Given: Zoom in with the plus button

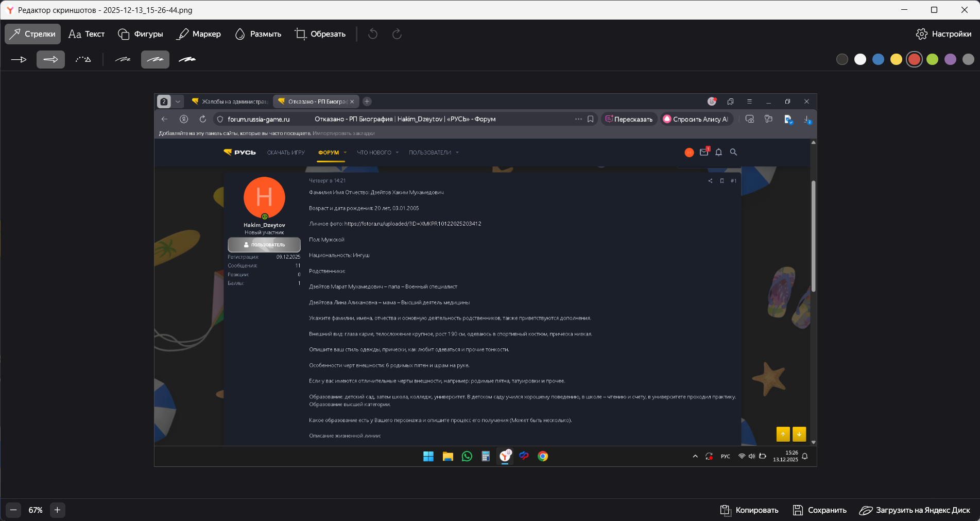Looking at the screenshot, I should [x=57, y=510].
